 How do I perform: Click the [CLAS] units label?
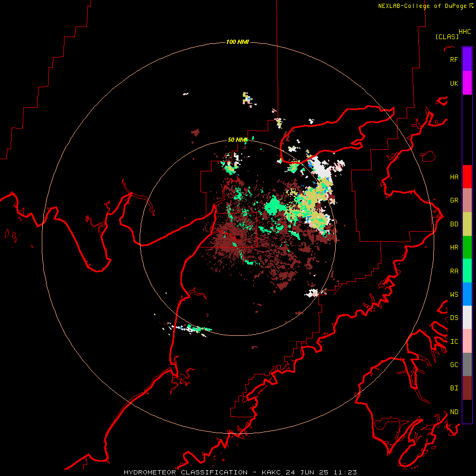(447, 36)
